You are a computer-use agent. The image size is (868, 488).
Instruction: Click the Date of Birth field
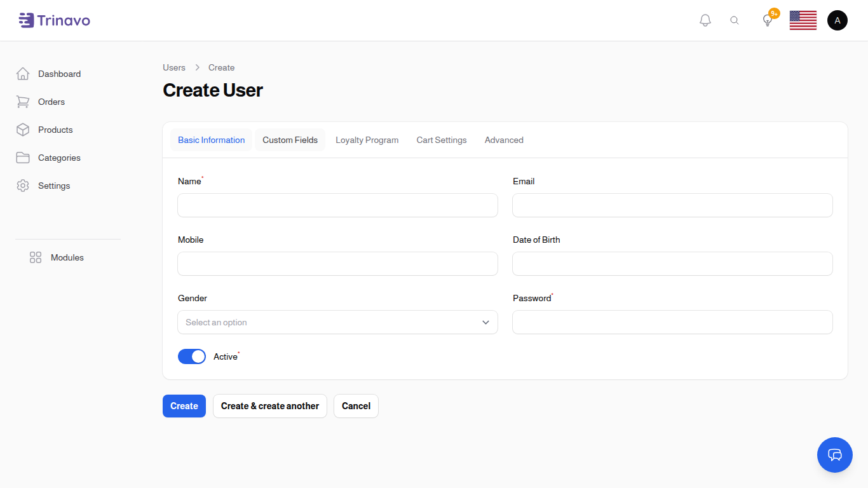[x=672, y=264]
